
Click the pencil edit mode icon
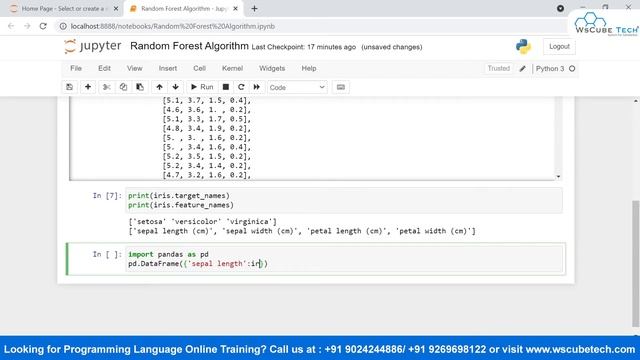point(522,69)
